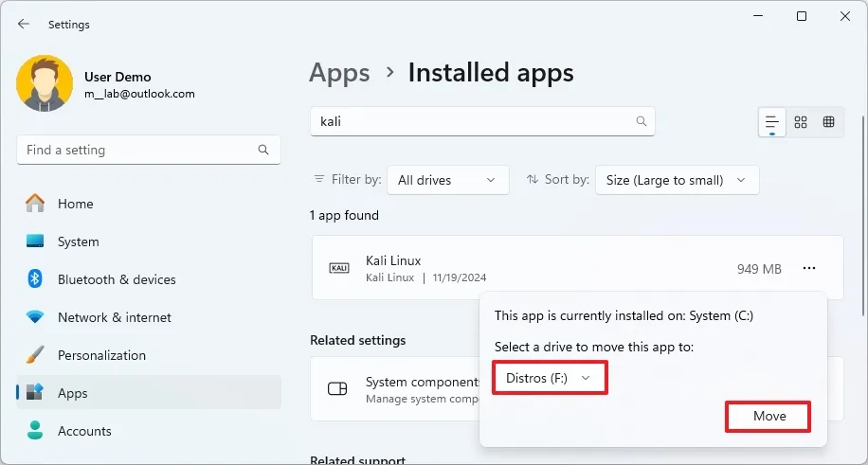The width and height of the screenshot is (868, 465).
Task: Open Bluetooth & devices settings
Action: [149, 279]
